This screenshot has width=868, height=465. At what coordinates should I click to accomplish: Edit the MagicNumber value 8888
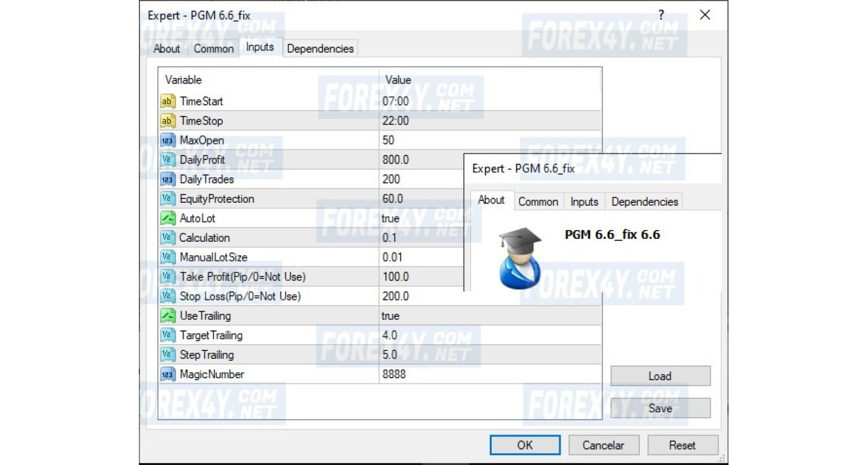tap(394, 374)
